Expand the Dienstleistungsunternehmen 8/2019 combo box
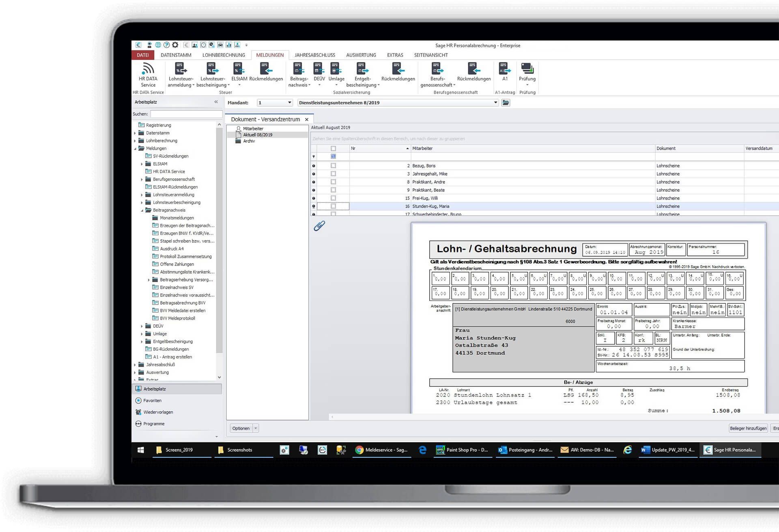This screenshot has height=532, width=779. coord(495,103)
